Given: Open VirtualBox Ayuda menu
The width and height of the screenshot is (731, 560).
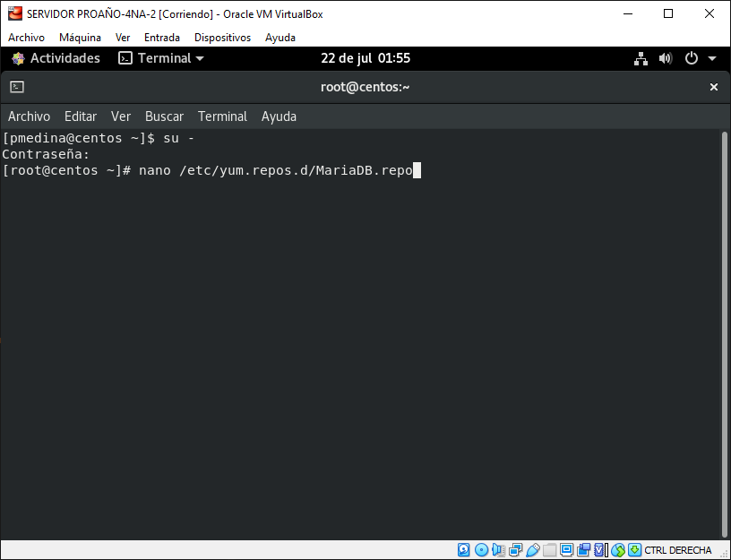Looking at the screenshot, I should [x=280, y=38].
